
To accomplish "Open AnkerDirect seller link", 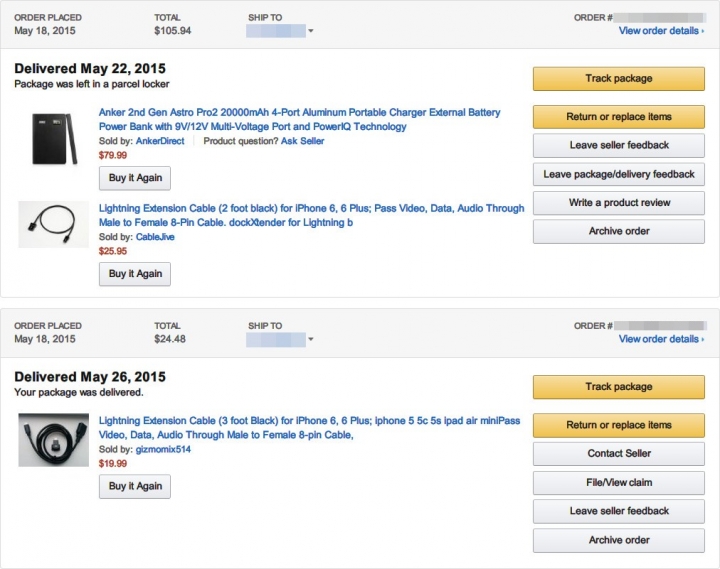I will pos(160,141).
